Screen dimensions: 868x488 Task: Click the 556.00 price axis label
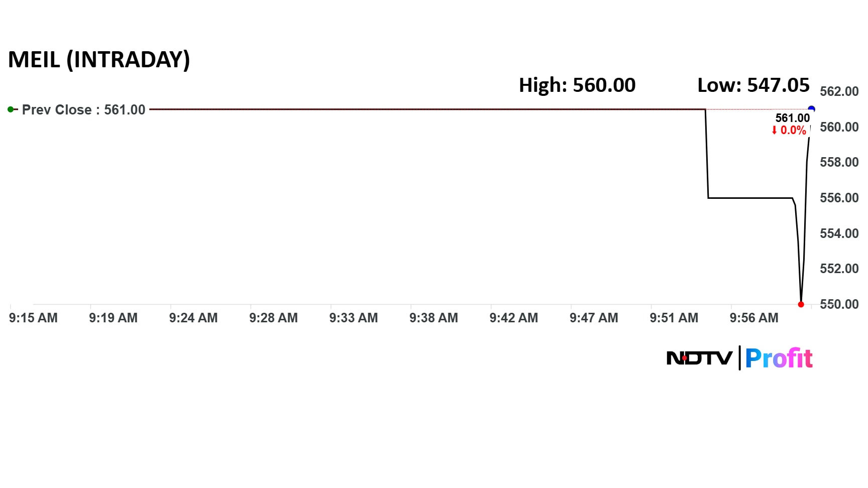[x=839, y=198]
